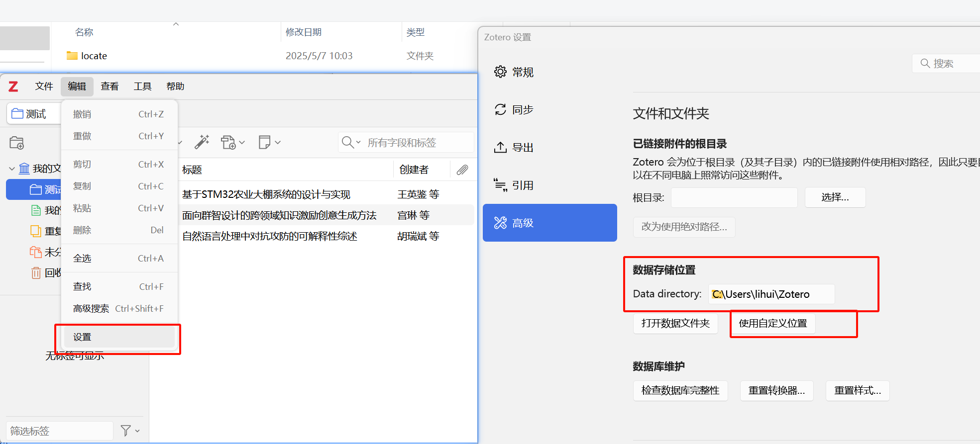
Task: Click the 根目录 base directory input field
Action: click(734, 198)
